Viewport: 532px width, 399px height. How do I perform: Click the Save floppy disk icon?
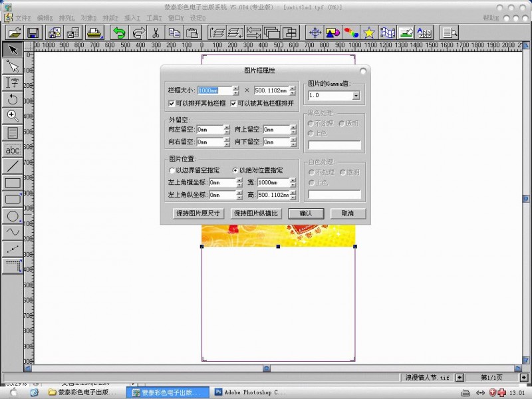[33, 32]
